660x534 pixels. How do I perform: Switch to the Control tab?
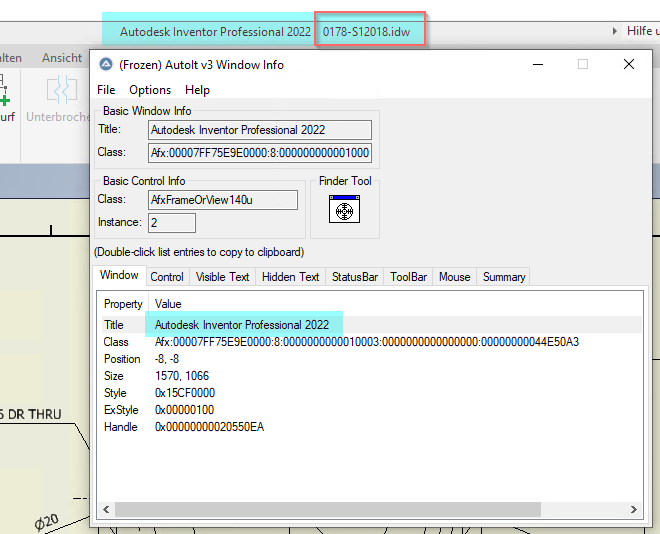tap(167, 277)
